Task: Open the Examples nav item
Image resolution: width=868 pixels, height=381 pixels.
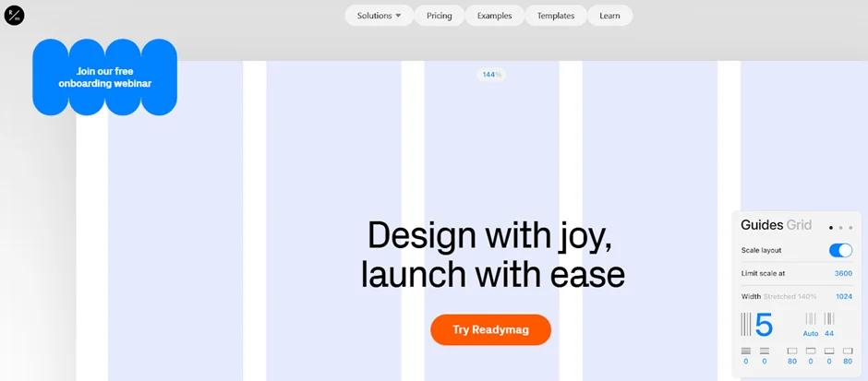Action: [494, 16]
